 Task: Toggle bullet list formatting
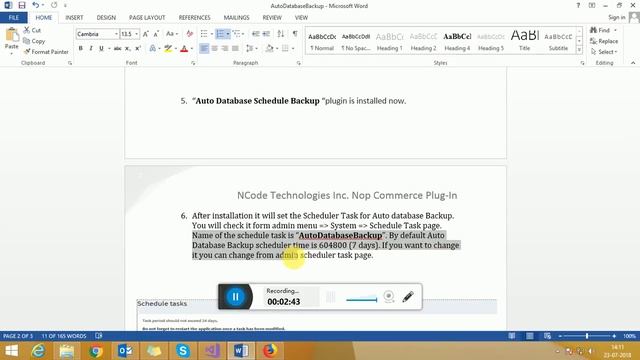[204, 34]
